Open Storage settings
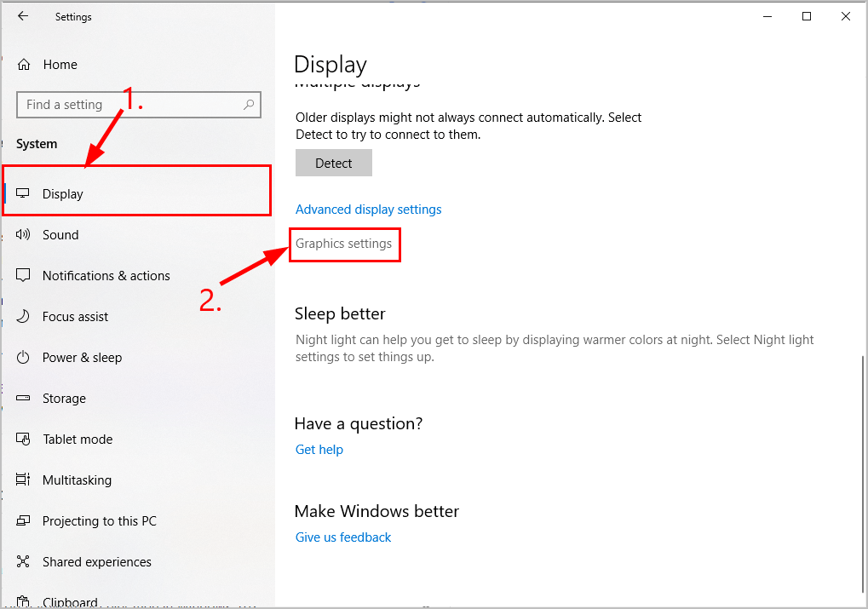The width and height of the screenshot is (868, 609). [x=64, y=398]
